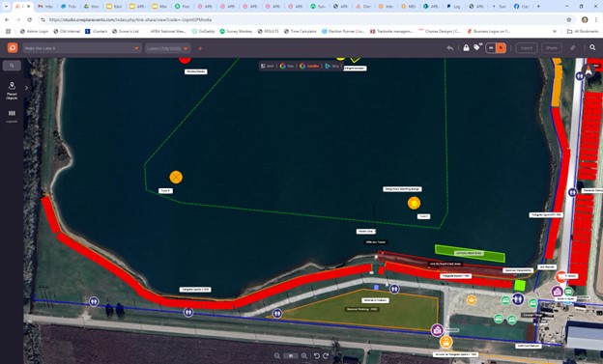This screenshot has height=364, width=603.
Task: Switch units to the orange ft segment
Action: (501, 48)
